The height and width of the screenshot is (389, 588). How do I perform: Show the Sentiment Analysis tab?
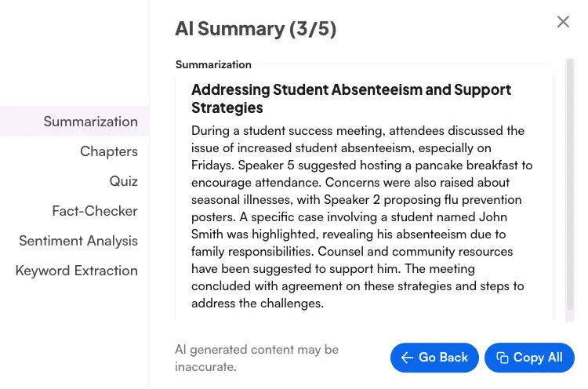[x=78, y=241]
